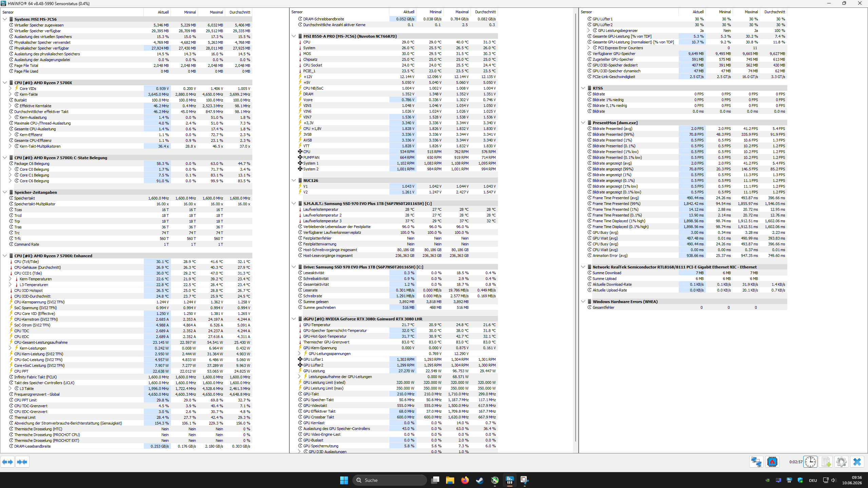
Task: Click the HWiNFO taskbar icon
Action: [x=510, y=480]
